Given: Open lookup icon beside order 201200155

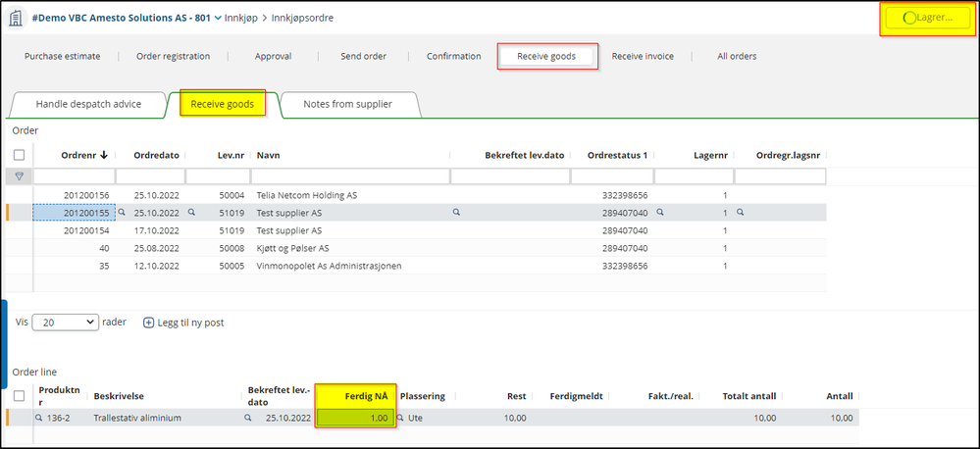Looking at the screenshot, I should coord(122,213).
